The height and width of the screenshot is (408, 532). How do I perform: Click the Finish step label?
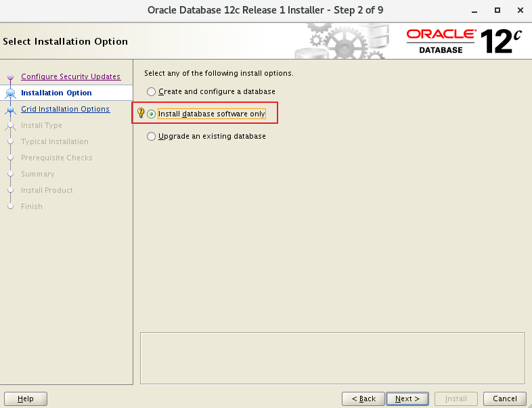32,207
